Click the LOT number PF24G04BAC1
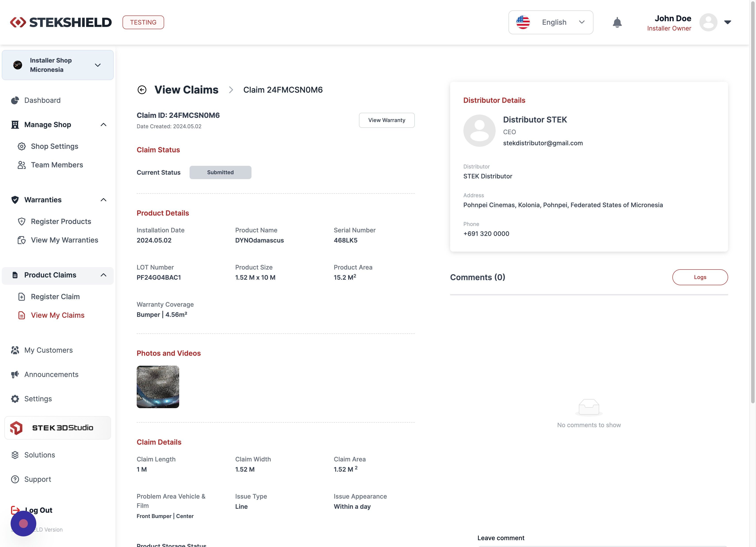 pos(159,277)
